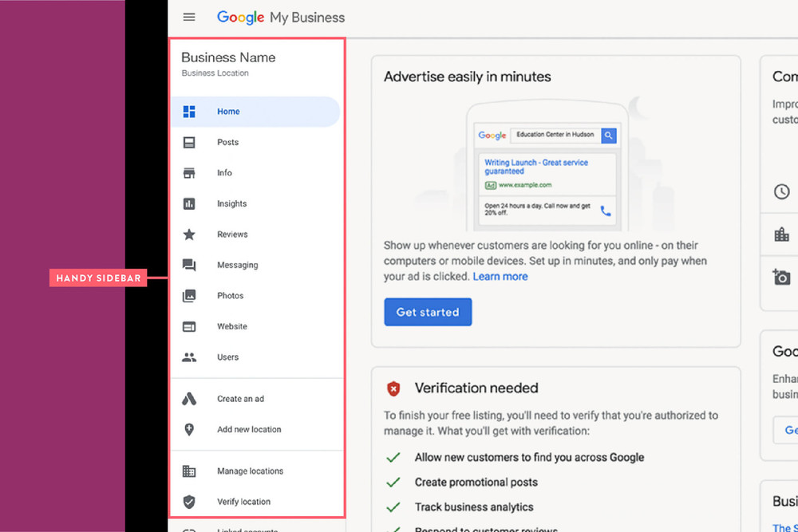The width and height of the screenshot is (798, 532).
Task: Click the Verification needed heading
Action: point(476,388)
